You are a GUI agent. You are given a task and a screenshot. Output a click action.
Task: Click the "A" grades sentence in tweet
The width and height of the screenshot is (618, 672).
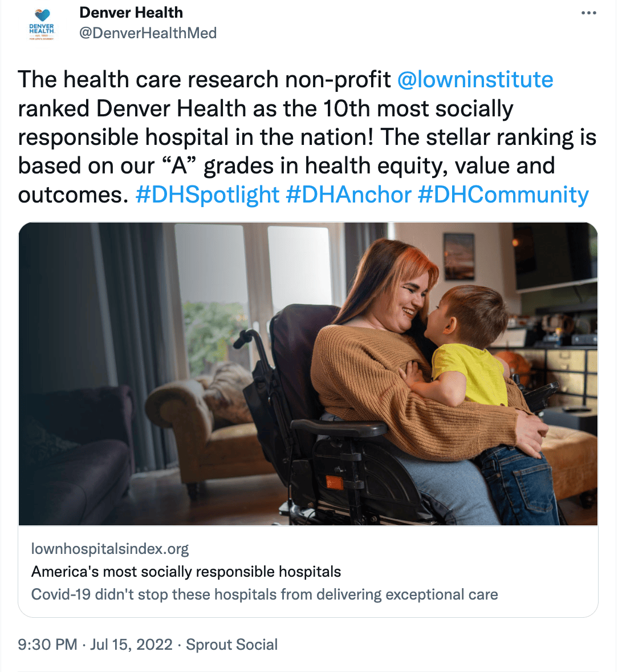285,166
